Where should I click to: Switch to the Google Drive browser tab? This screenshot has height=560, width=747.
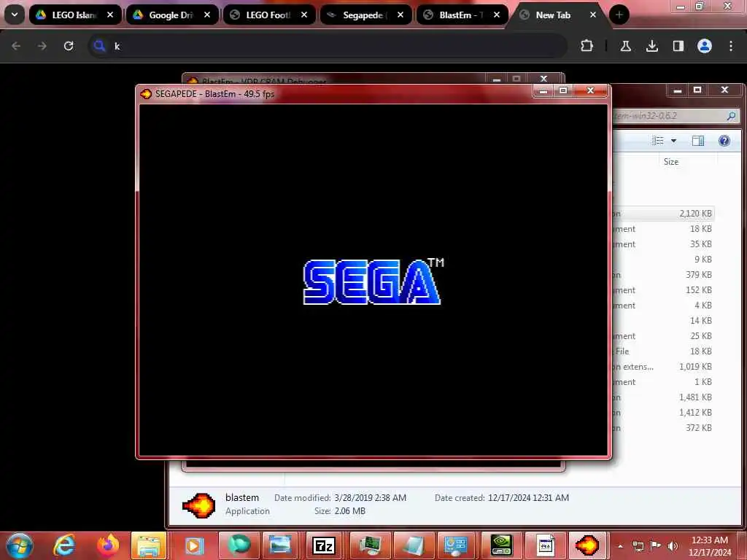tap(171, 15)
